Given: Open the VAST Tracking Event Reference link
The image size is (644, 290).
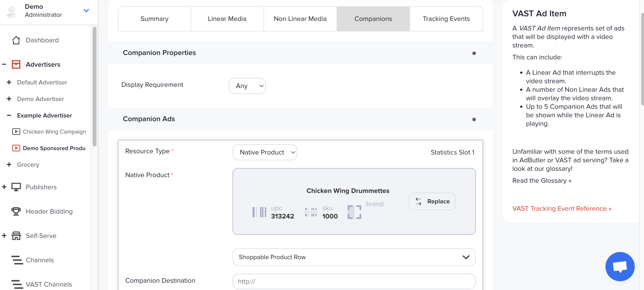Looking at the screenshot, I should (x=562, y=208).
